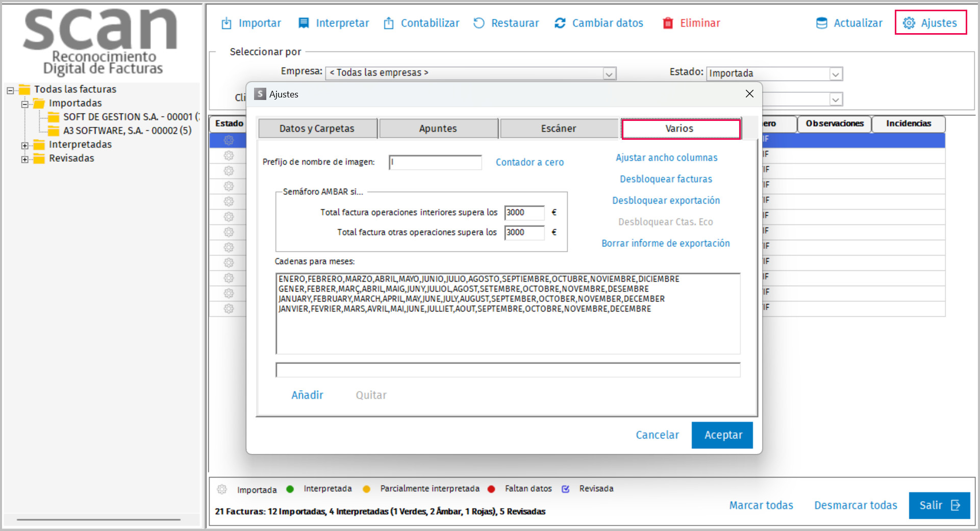This screenshot has height=531, width=980.
Task: Click the otras operaciones amount field
Action: (x=524, y=233)
